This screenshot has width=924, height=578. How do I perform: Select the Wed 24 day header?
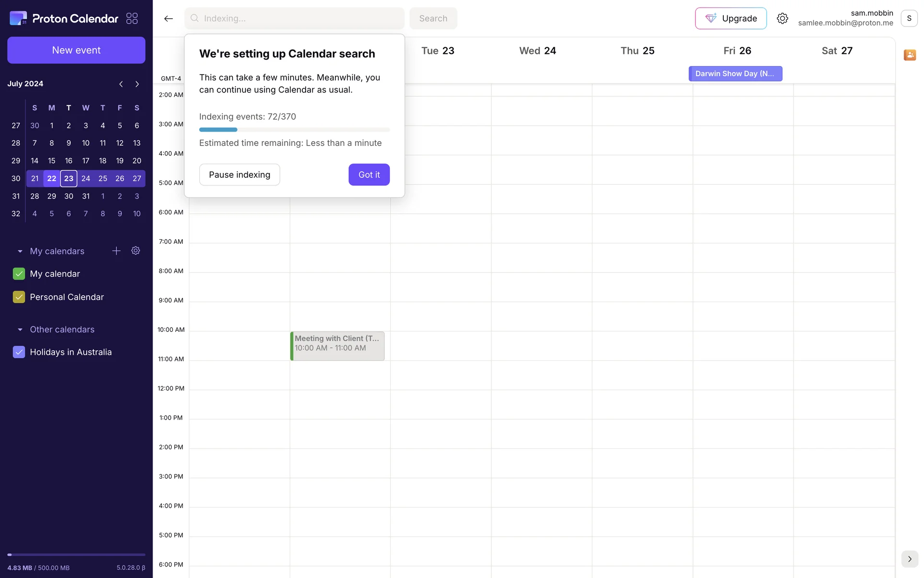coord(537,51)
